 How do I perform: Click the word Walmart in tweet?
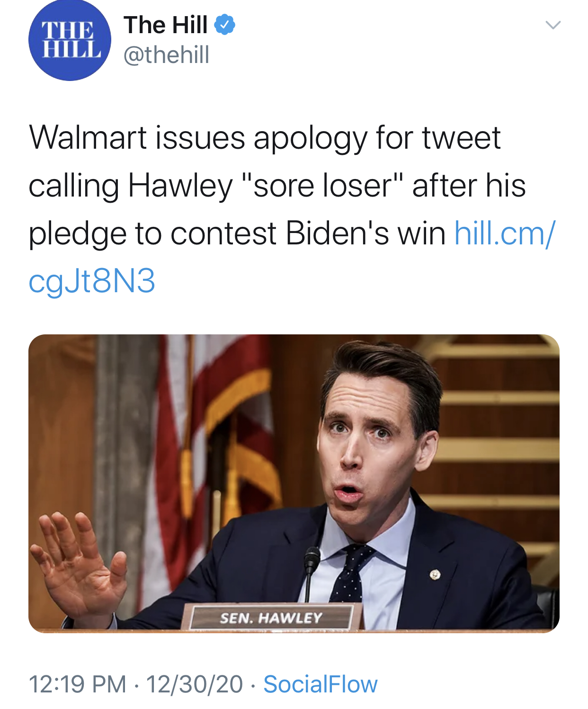pos(88,138)
